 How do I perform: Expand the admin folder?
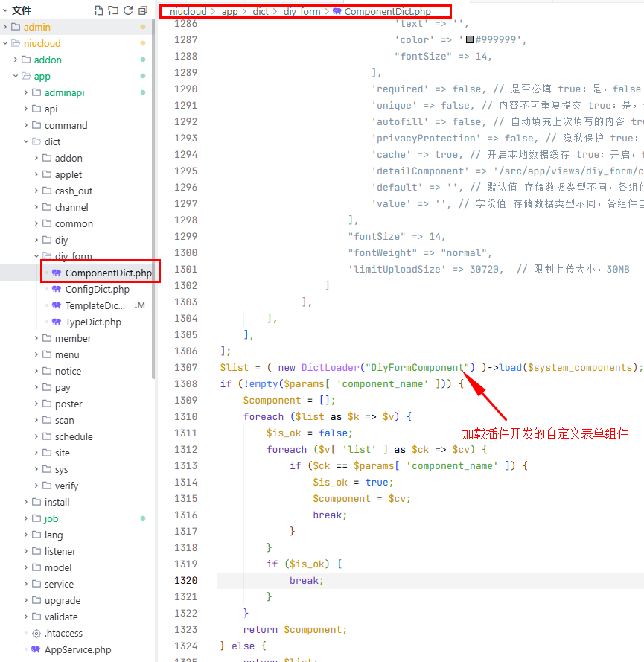6,28
